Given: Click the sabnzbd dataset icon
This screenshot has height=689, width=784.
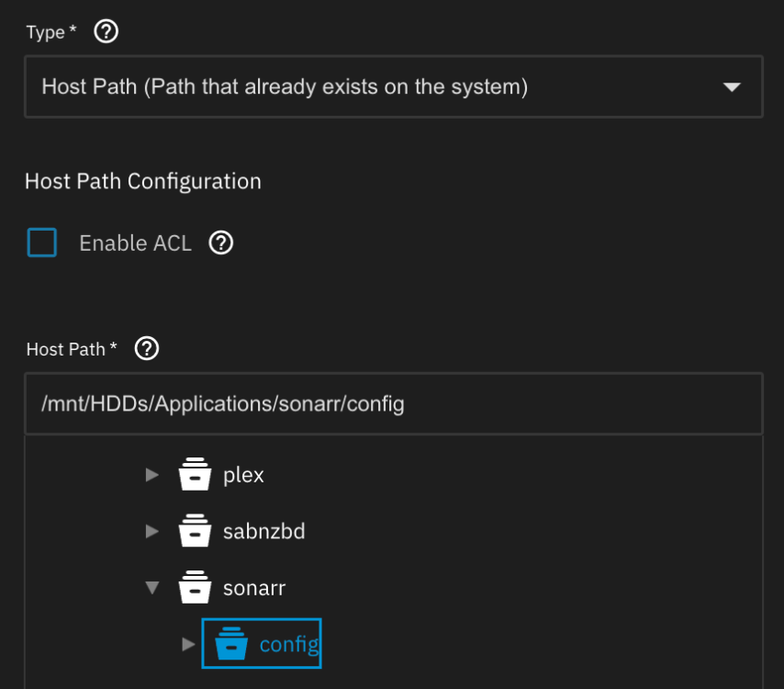Looking at the screenshot, I should click(195, 531).
